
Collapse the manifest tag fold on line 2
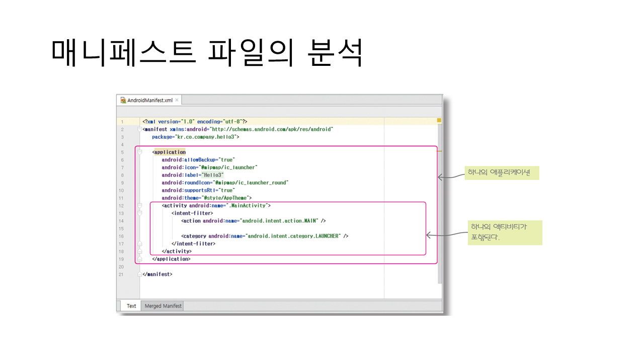[140, 129]
